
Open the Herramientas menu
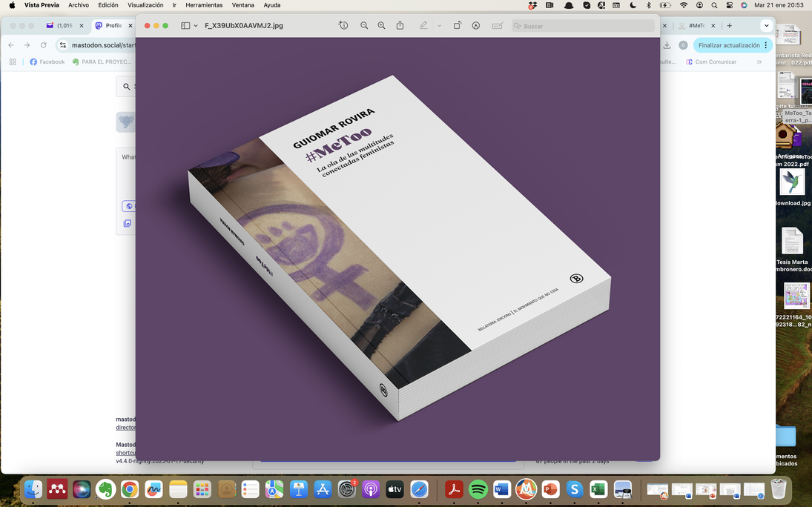coord(204,5)
